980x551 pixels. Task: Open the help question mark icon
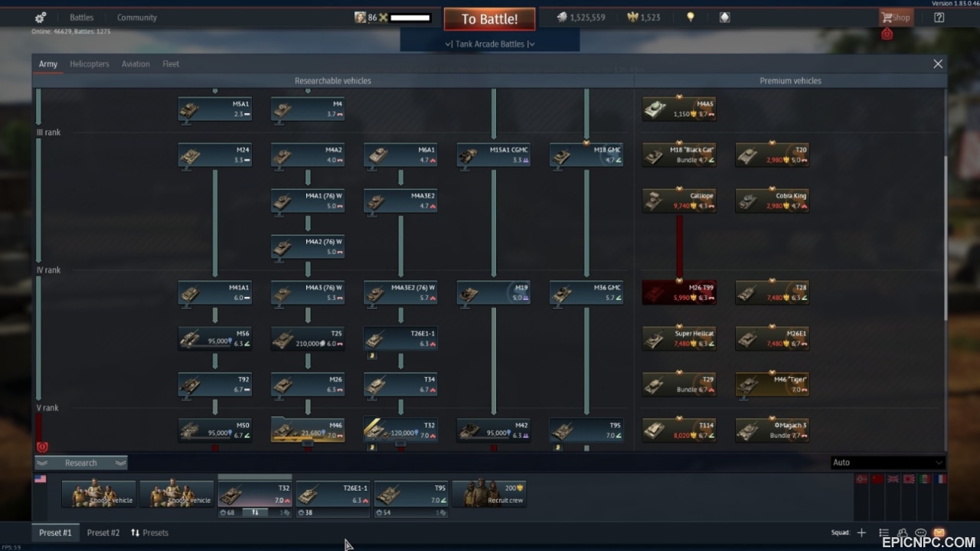[x=939, y=18]
